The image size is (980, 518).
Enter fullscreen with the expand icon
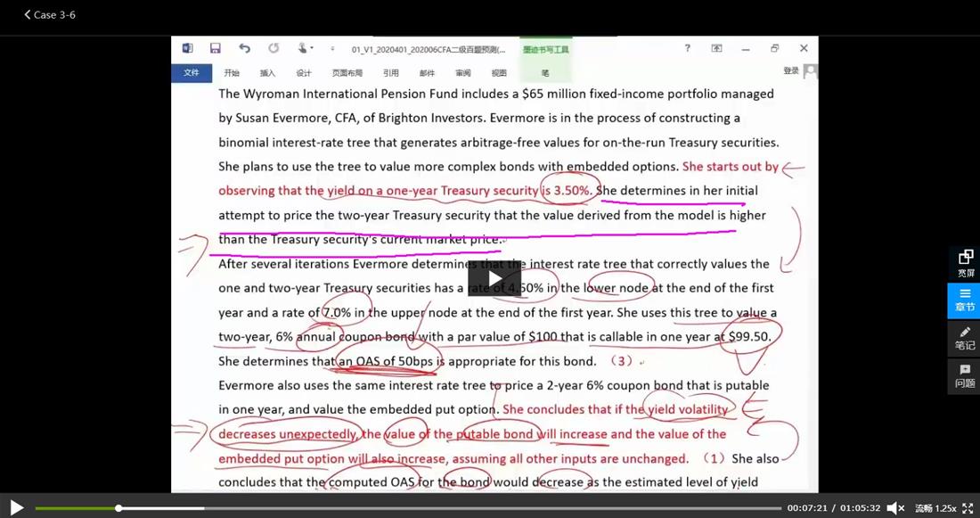pyautogui.click(x=968, y=508)
